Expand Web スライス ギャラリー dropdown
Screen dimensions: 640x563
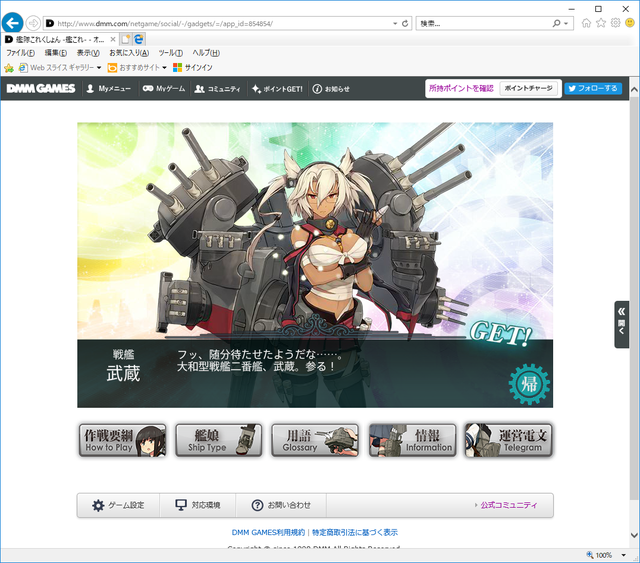(x=99, y=68)
